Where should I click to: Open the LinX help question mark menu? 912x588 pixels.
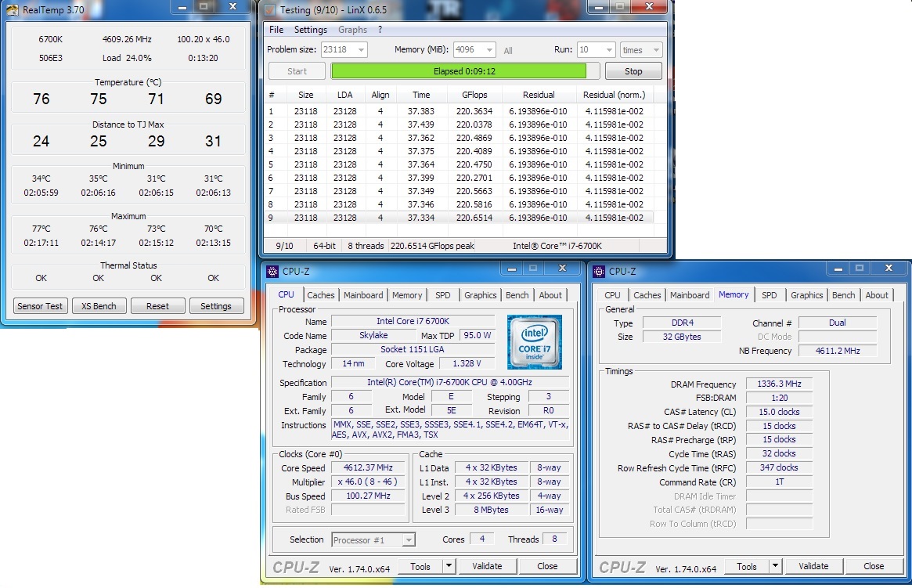coord(380,30)
